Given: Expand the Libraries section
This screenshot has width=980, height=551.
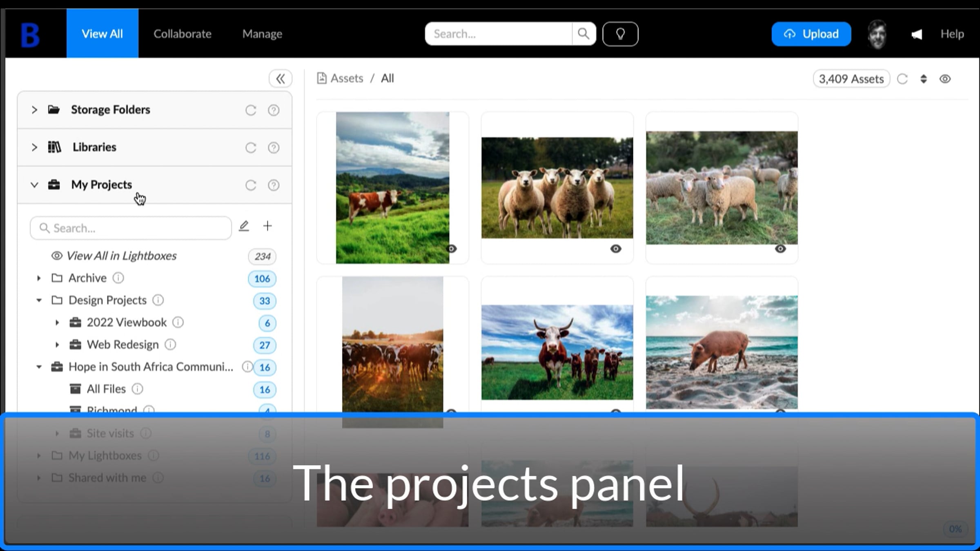Looking at the screenshot, I should [34, 147].
